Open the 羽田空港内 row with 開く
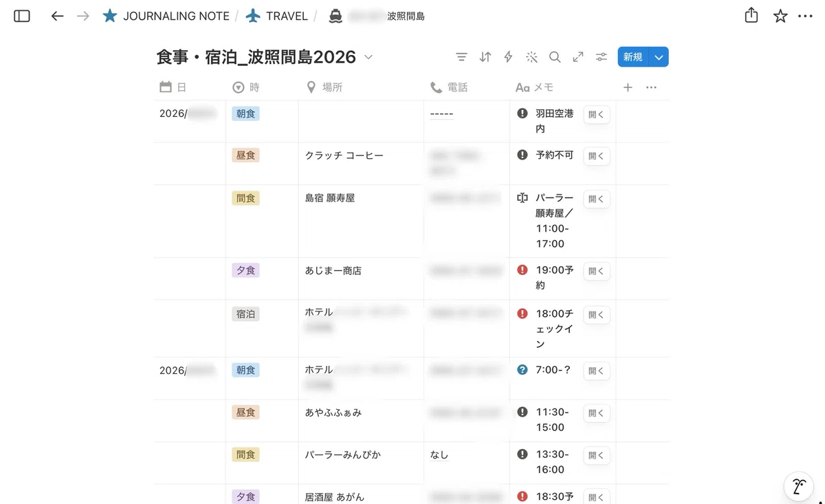Viewport: 825px width, 504px height. click(x=596, y=114)
